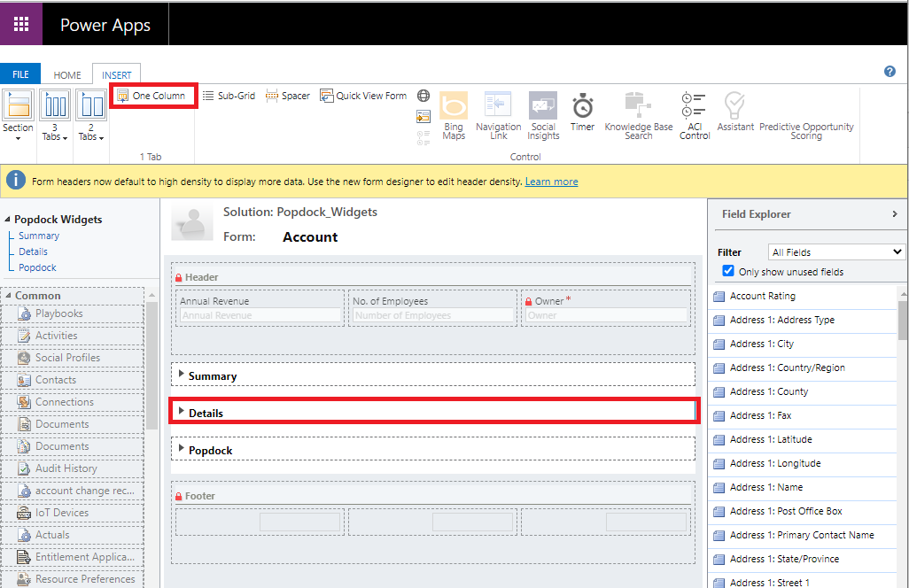Select Social Profiles navigation item
The image size is (909, 588).
pos(73,358)
